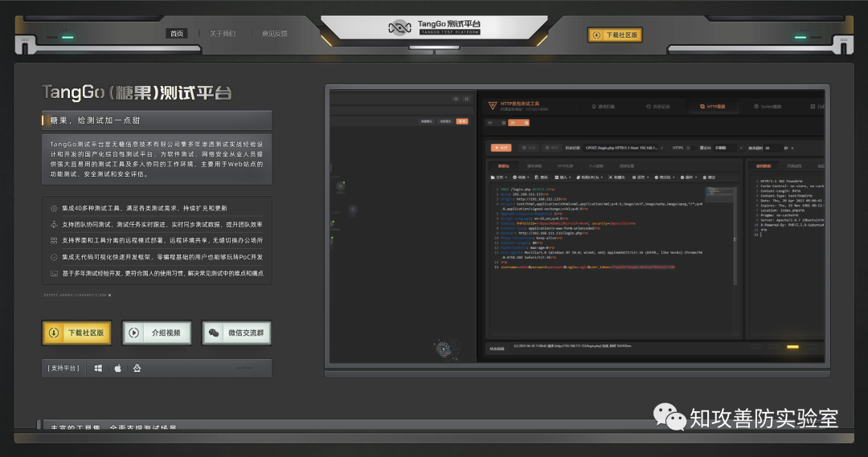Click the code minimap in request editor

coord(719,194)
